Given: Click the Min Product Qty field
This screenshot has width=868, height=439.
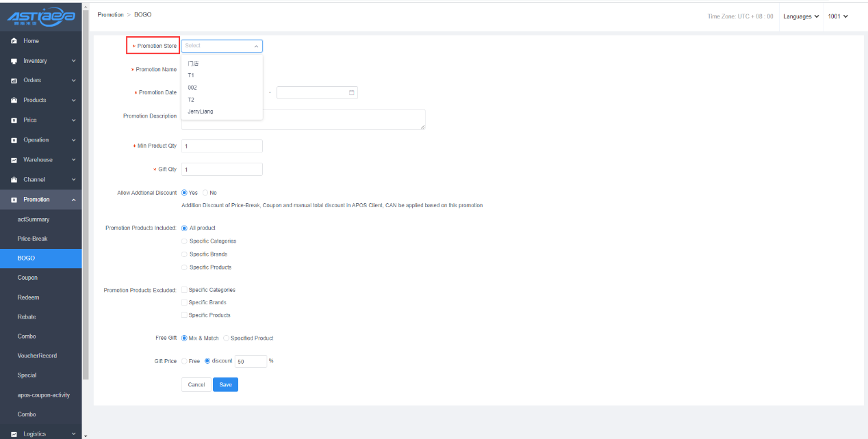Looking at the screenshot, I should (x=222, y=146).
